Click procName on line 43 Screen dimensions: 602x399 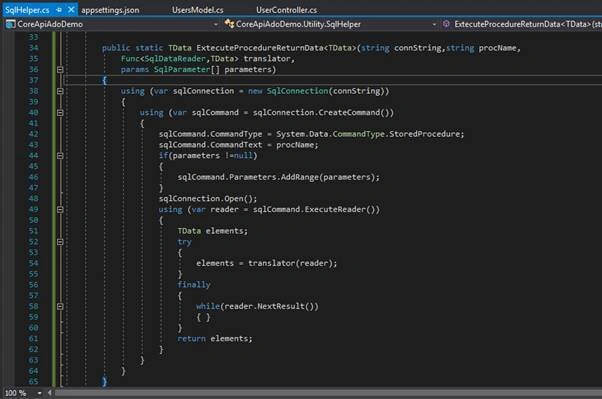click(x=295, y=145)
